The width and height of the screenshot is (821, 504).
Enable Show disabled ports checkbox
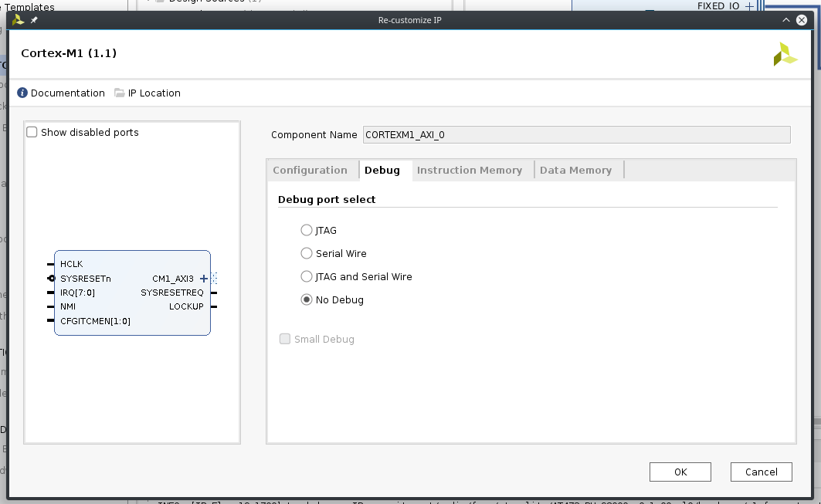click(32, 132)
